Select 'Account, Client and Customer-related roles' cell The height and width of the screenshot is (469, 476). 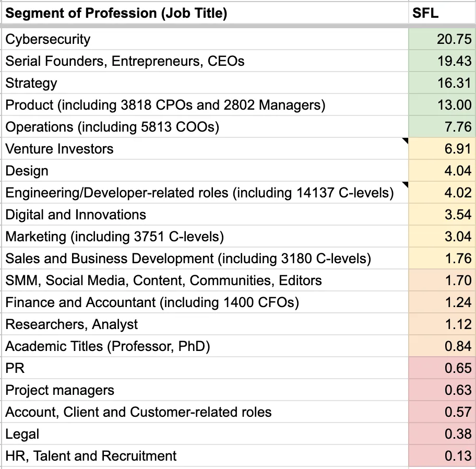pyautogui.click(x=205, y=412)
